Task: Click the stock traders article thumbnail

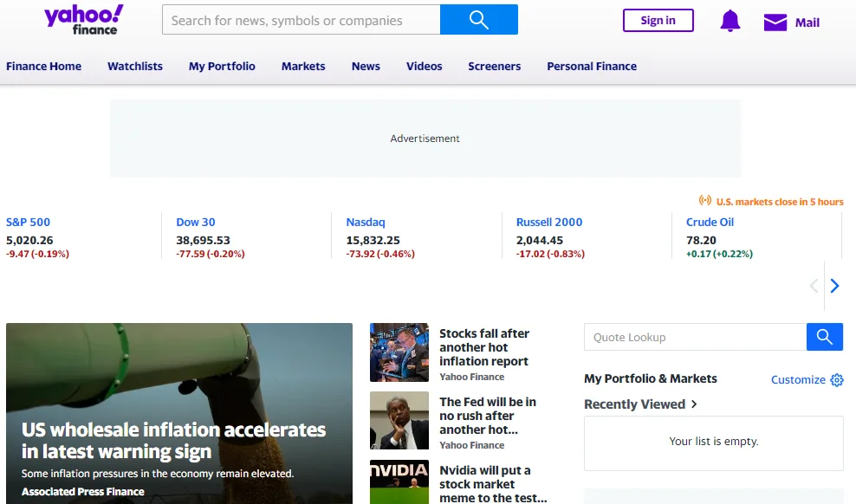Action: 399,352
